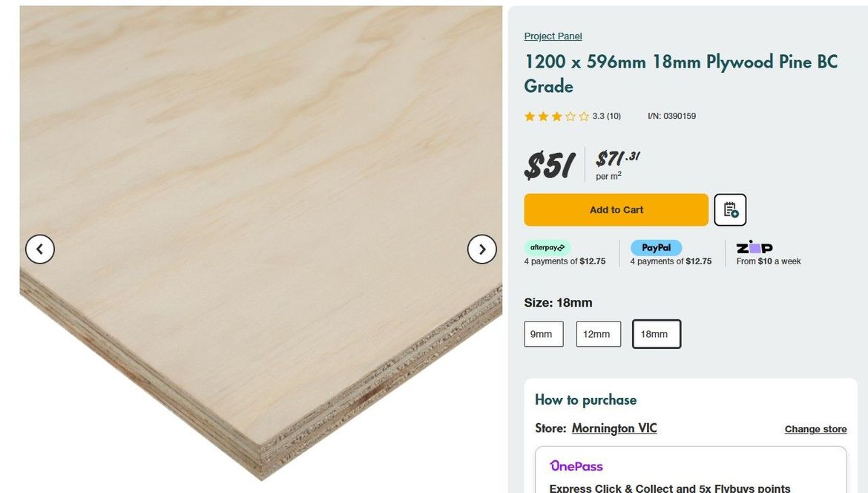The height and width of the screenshot is (493, 868).
Task: Click the OnePass logo
Action: [576, 466]
